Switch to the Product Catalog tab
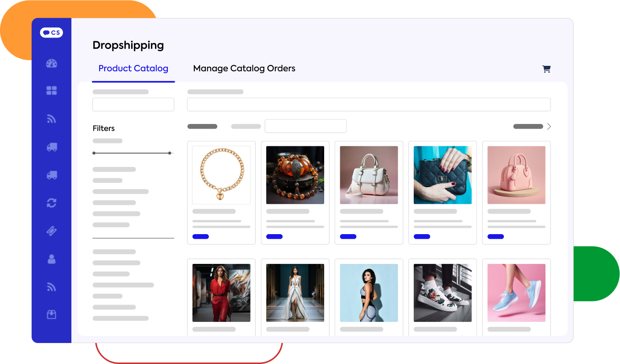This screenshot has width=620, height=364. click(x=133, y=69)
